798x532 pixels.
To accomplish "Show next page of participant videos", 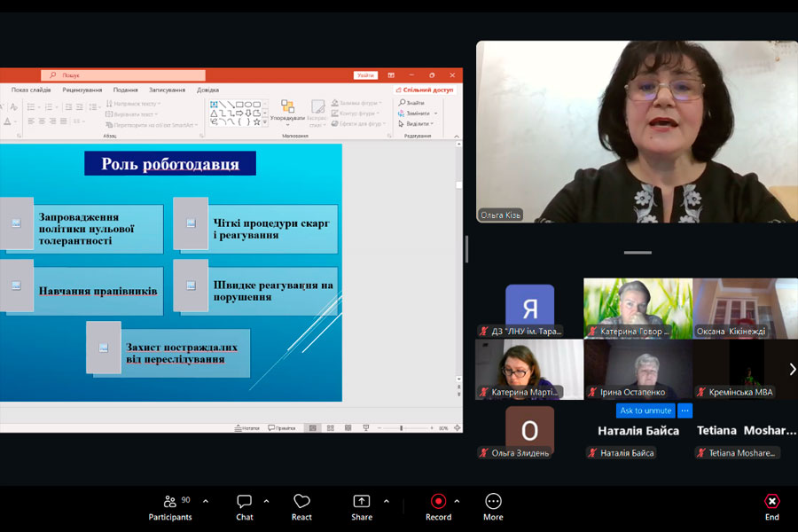I will click(793, 369).
